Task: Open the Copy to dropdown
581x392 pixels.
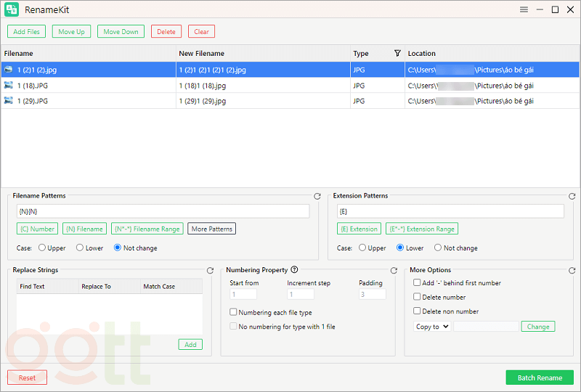Action: (x=432, y=327)
